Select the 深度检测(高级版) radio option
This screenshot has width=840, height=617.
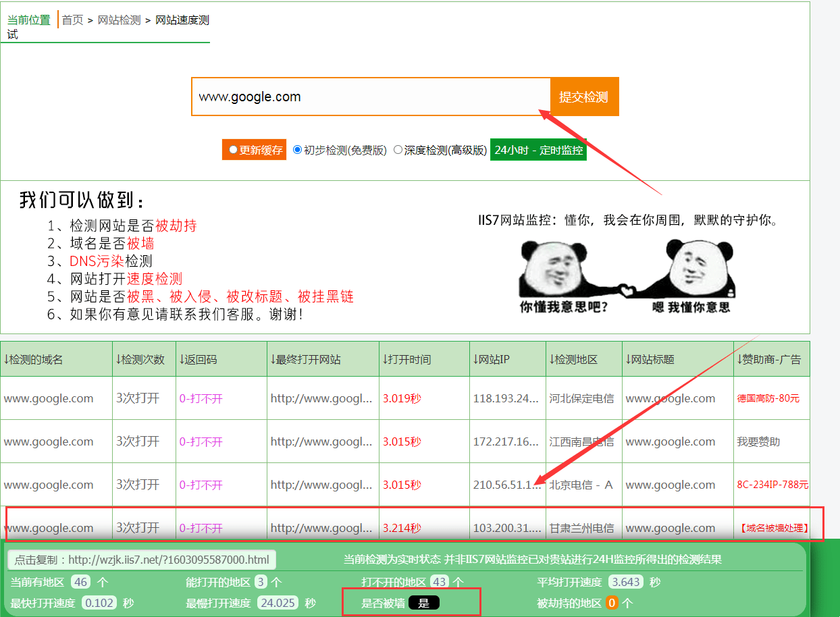[x=398, y=149]
